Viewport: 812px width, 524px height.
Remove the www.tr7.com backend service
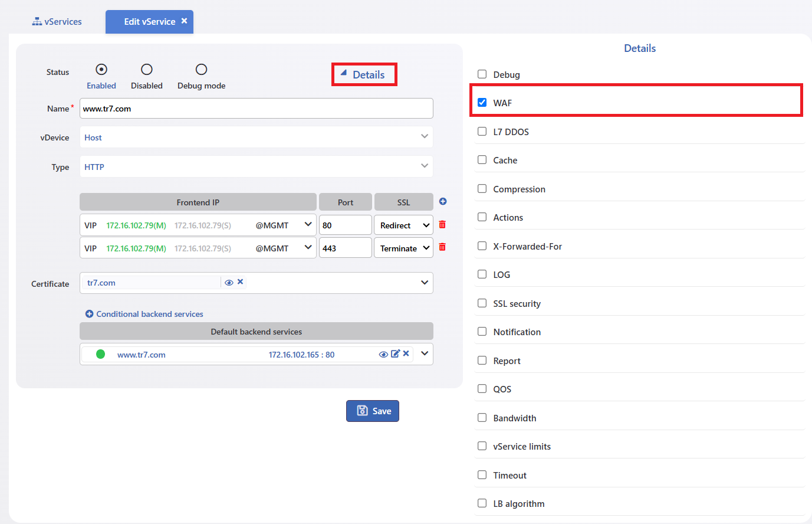click(406, 353)
